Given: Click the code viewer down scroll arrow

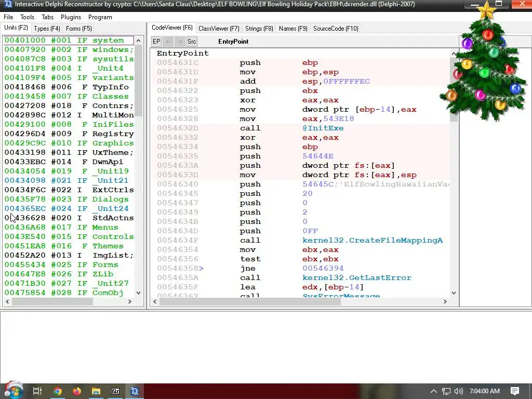Looking at the screenshot, I should pyautogui.click(x=454, y=293).
